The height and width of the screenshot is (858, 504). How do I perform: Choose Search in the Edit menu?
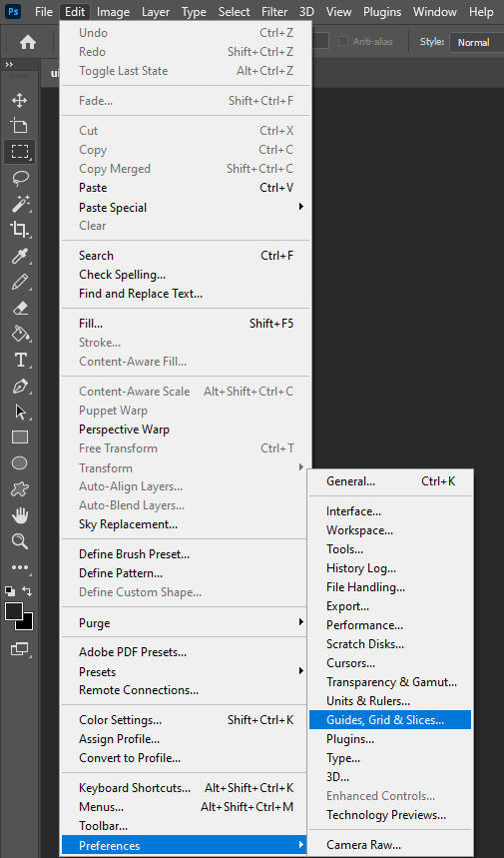pos(186,256)
